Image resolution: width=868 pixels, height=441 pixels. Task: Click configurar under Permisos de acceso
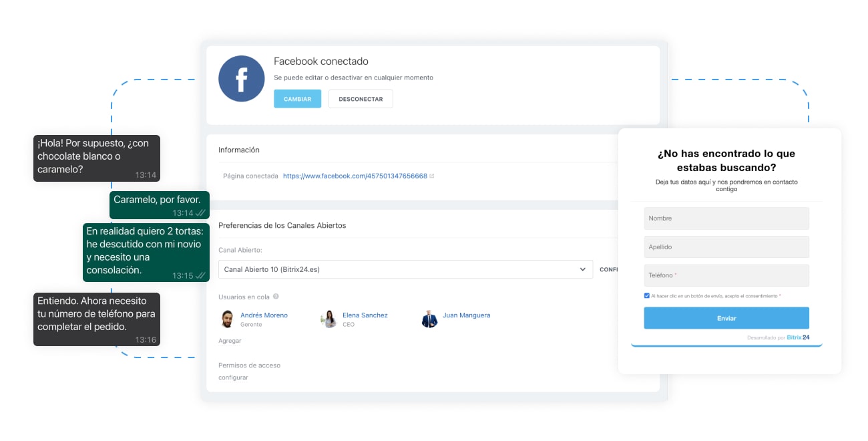pos(233,378)
